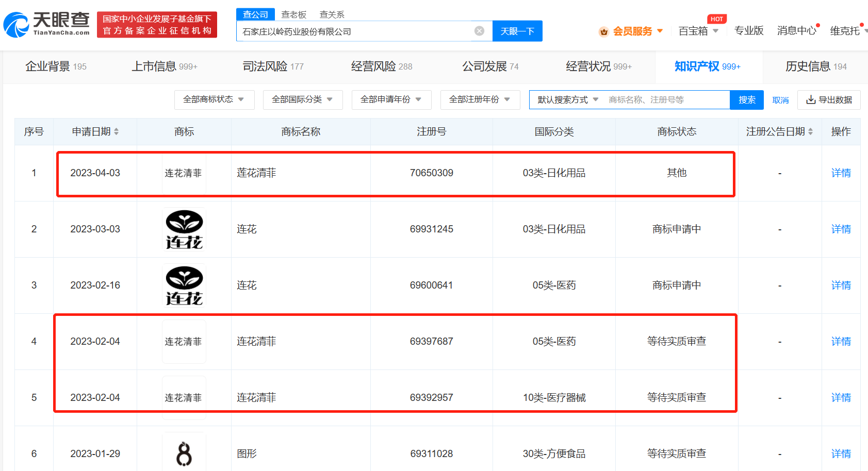Open the 上市信息 tab
The image size is (868, 471).
[165, 66]
